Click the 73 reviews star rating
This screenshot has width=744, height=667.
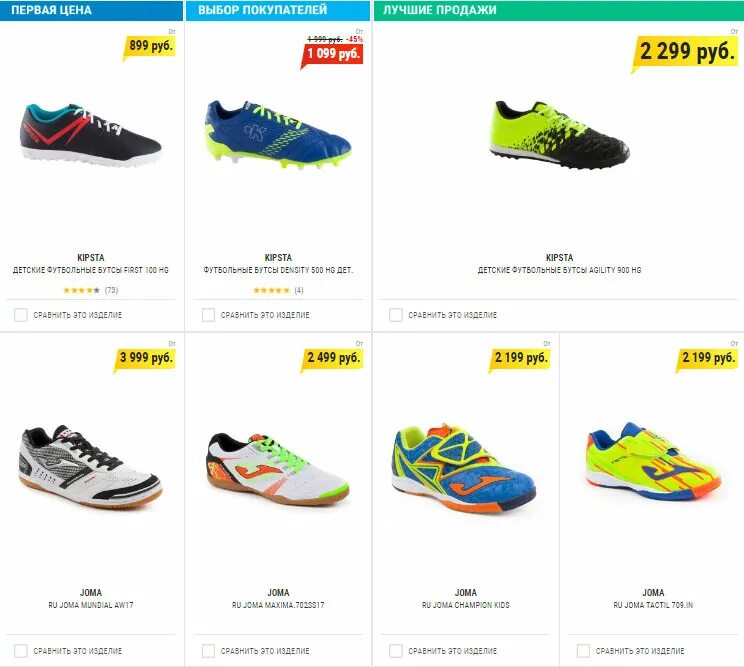coord(91,290)
